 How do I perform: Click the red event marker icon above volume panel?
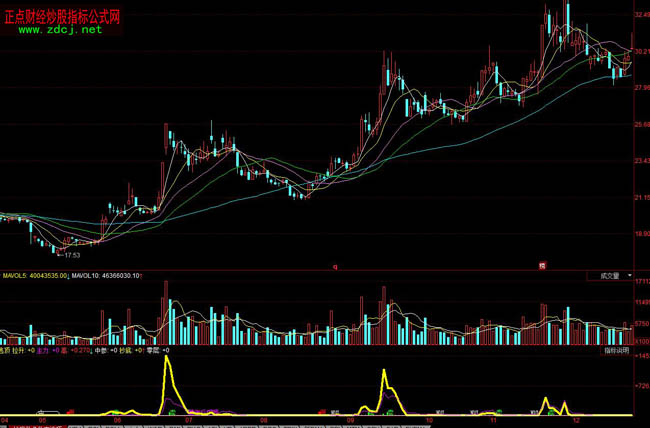click(x=542, y=265)
